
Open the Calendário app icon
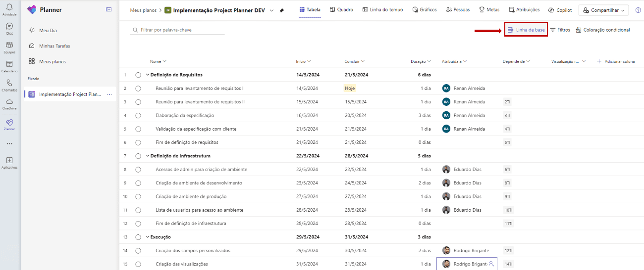9,64
